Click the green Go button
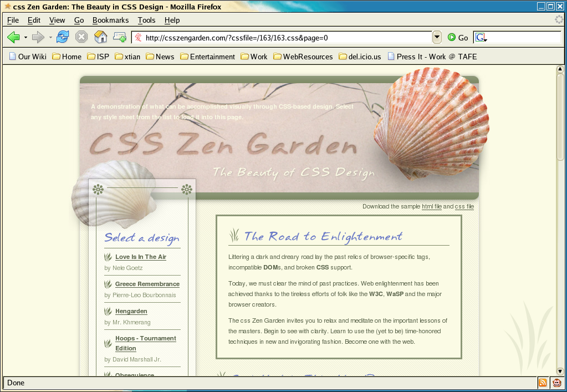567x392 pixels. click(458, 38)
